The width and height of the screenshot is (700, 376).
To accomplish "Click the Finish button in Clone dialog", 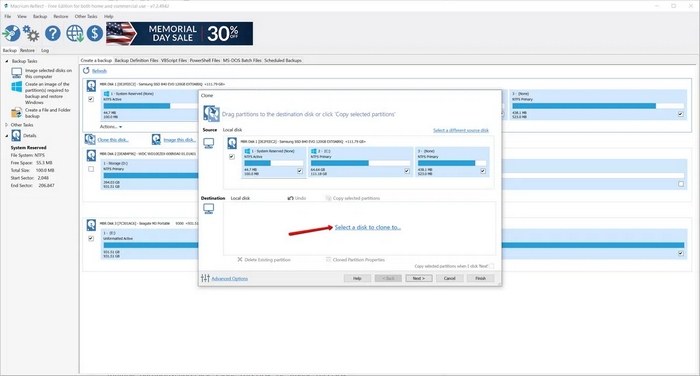I will pyautogui.click(x=480, y=278).
